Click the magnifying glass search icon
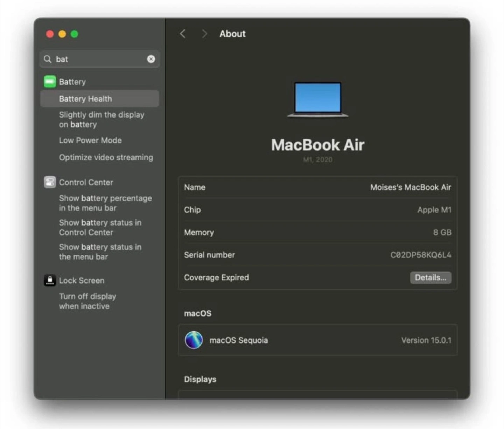 tap(48, 59)
